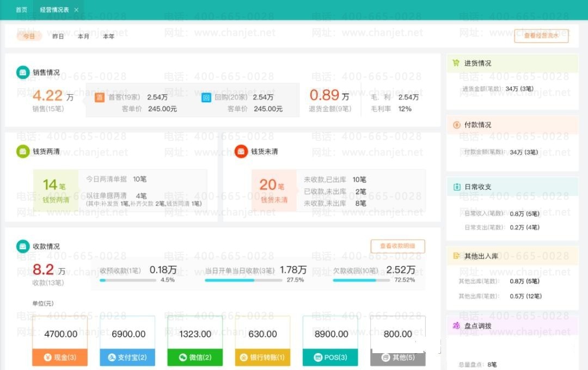Click the 其他出入库 icon
This screenshot has width=588, height=370.
(456, 256)
